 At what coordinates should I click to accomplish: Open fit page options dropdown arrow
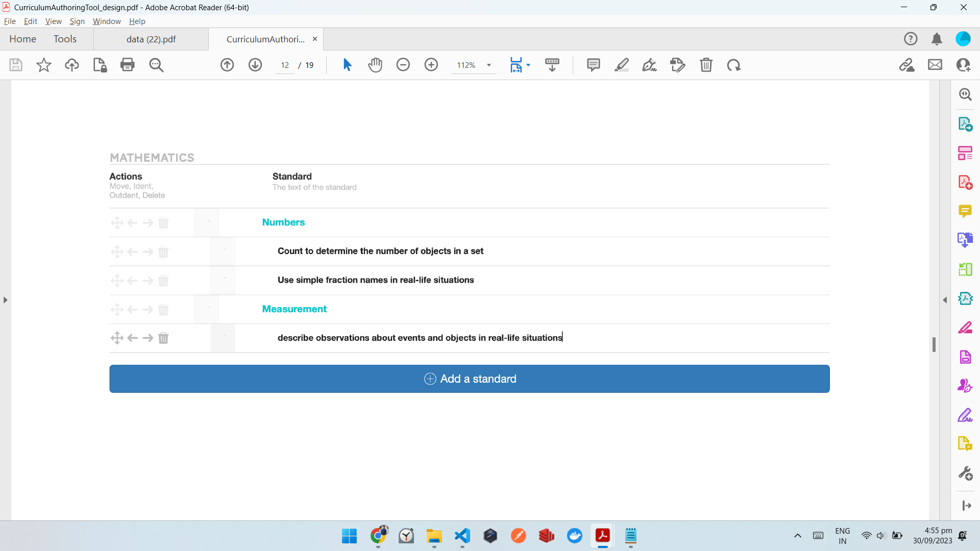point(528,65)
